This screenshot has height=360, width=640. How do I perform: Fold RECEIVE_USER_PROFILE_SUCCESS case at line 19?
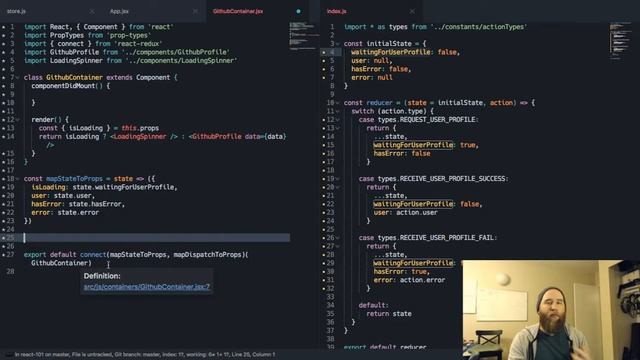click(x=338, y=179)
